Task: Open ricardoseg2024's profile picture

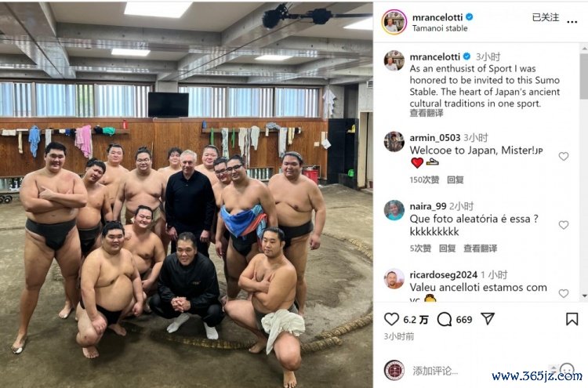Action: click(394, 279)
